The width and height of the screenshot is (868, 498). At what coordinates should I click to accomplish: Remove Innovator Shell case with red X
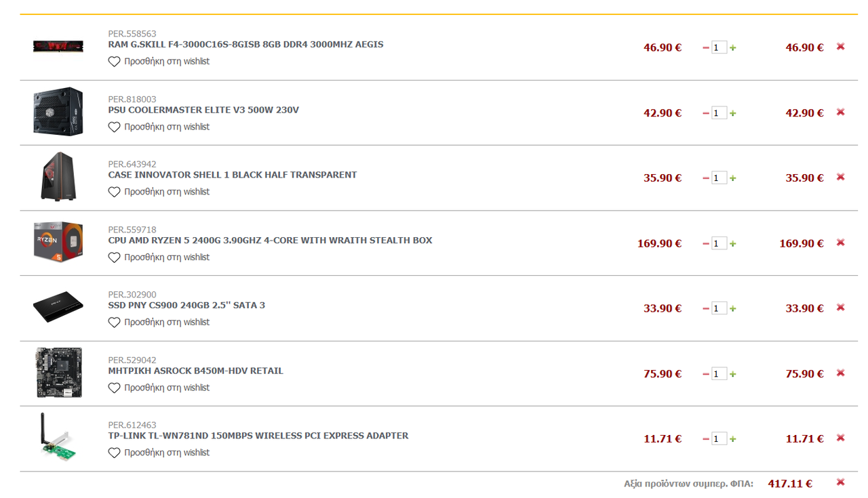click(x=840, y=177)
